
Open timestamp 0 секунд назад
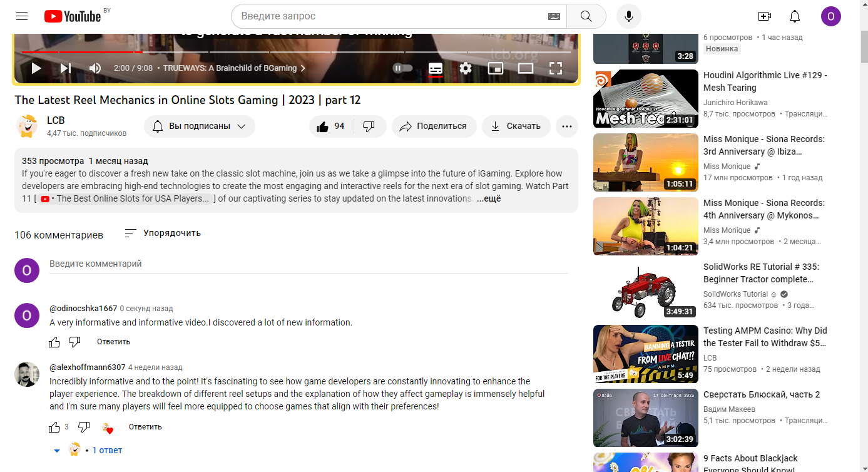(x=146, y=309)
